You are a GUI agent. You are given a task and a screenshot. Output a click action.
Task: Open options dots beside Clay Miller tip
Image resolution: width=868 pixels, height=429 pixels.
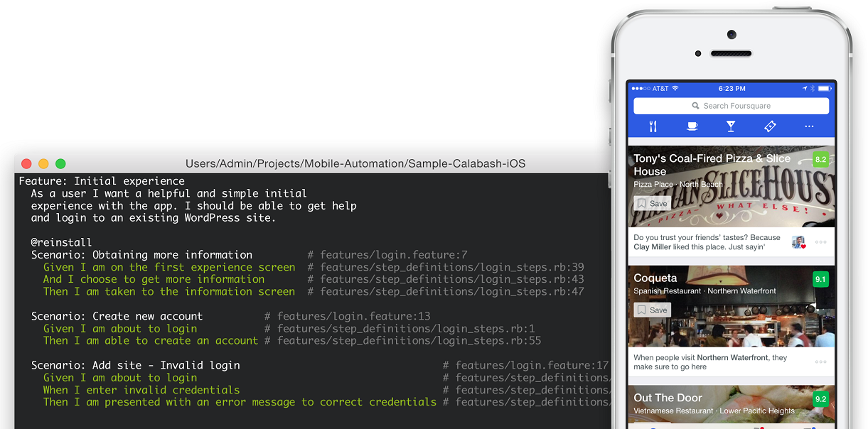pyautogui.click(x=821, y=242)
